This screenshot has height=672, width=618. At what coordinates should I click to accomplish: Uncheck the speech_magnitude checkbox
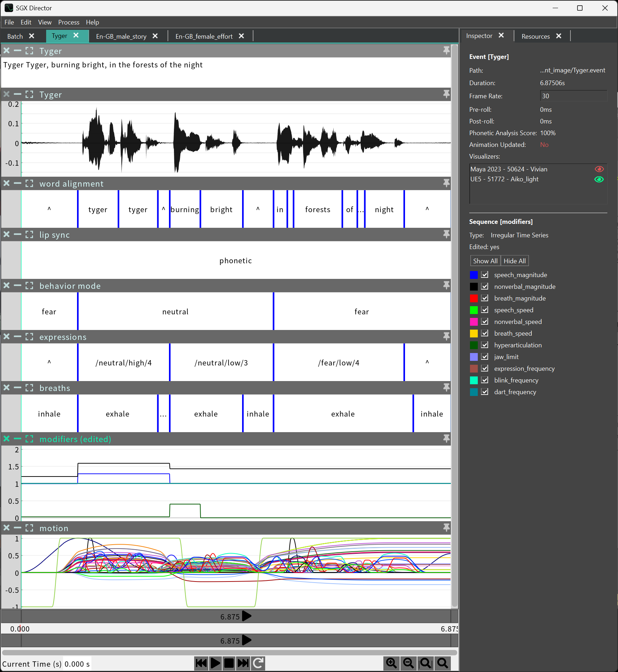tap(485, 275)
